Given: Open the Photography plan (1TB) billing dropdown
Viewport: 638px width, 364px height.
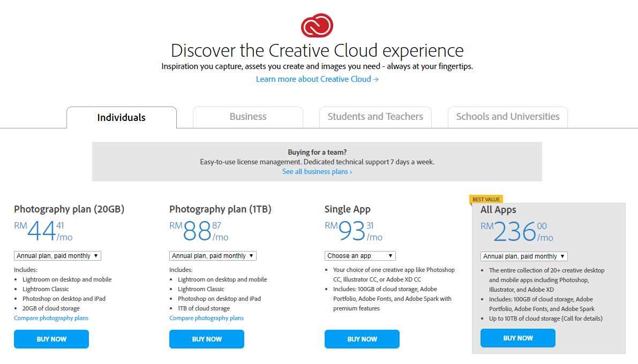Looking at the screenshot, I should [x=213, y=256].
